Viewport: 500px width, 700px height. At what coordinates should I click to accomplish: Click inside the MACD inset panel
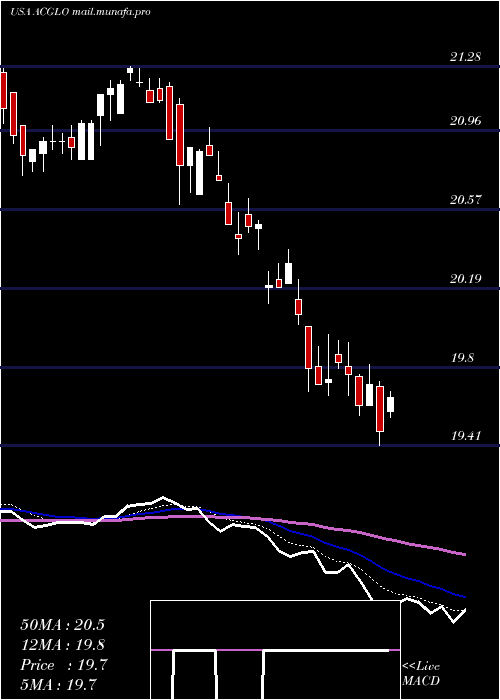275,650
